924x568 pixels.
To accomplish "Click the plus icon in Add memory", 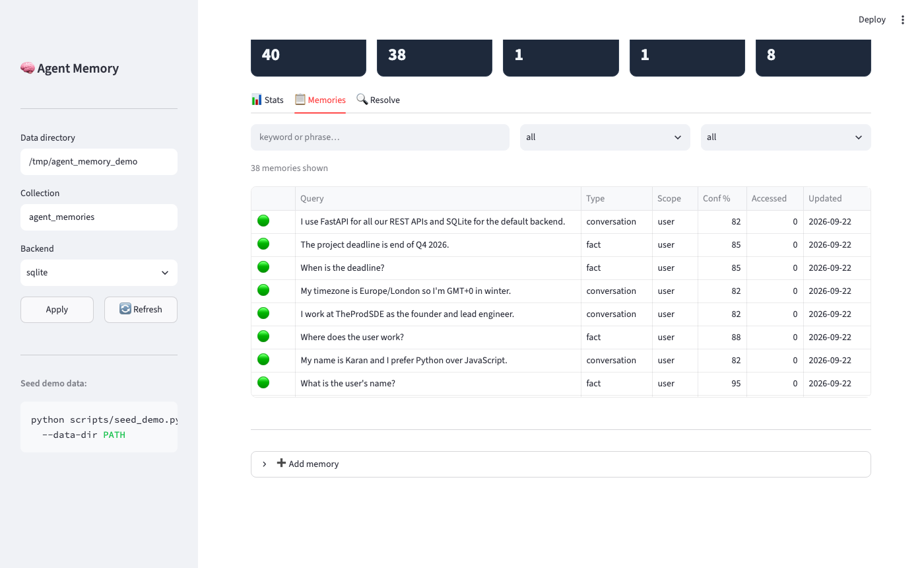I will tap(281, 463).
